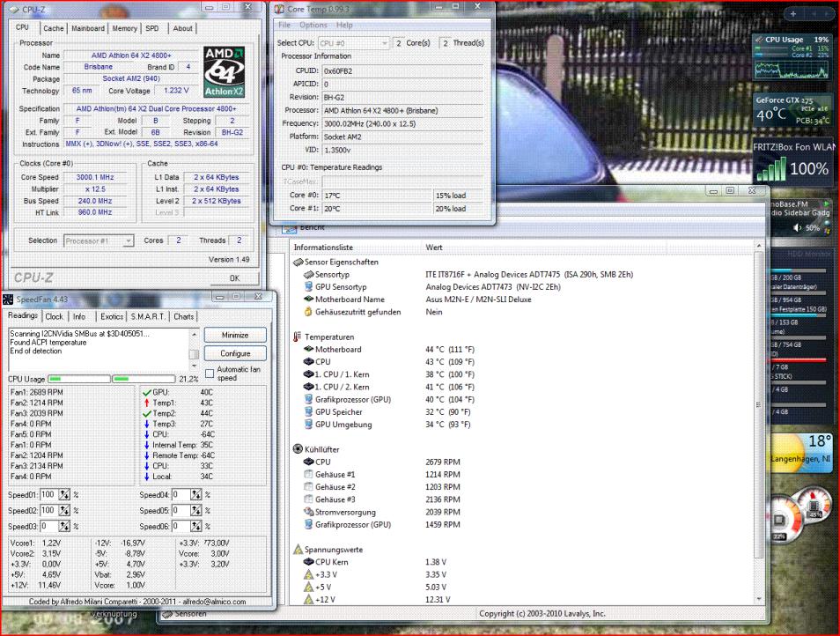
Task: Click the Motherboard Name row icon
Action: (308, 299)
